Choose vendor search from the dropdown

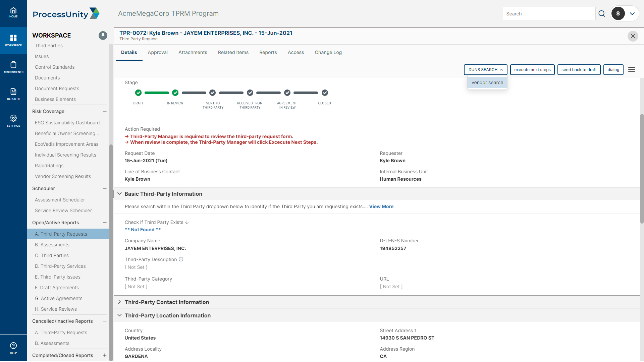(487, 82)
